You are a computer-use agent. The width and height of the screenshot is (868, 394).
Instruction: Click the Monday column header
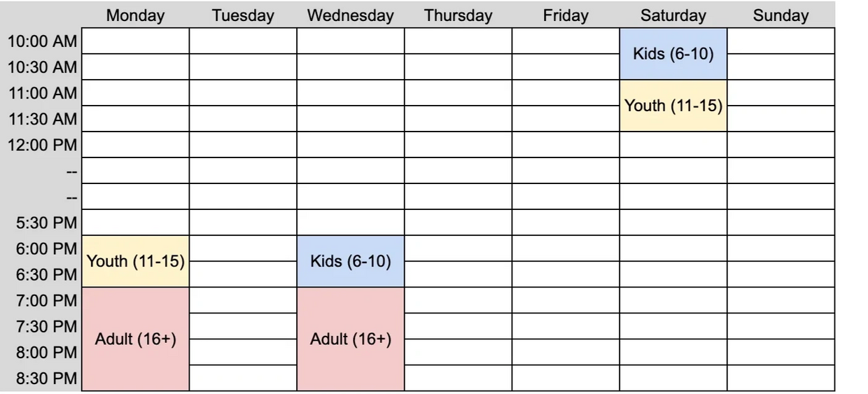click(x=135, y=15)
